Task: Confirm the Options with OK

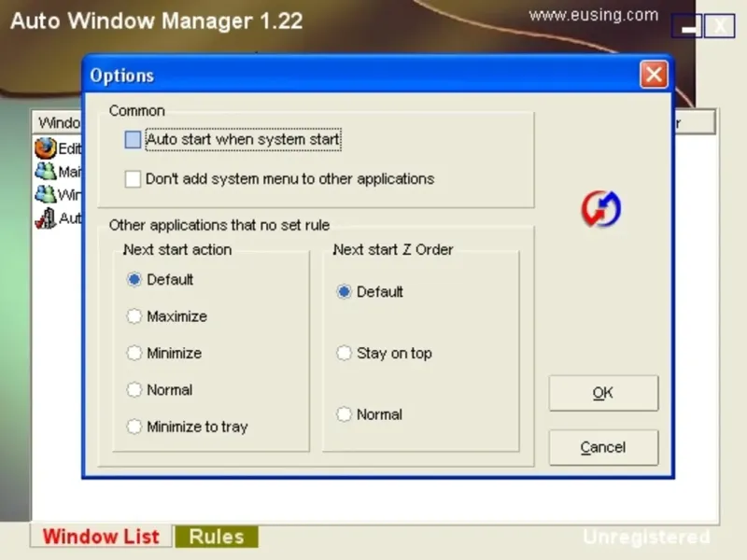Action: [603, 393]
